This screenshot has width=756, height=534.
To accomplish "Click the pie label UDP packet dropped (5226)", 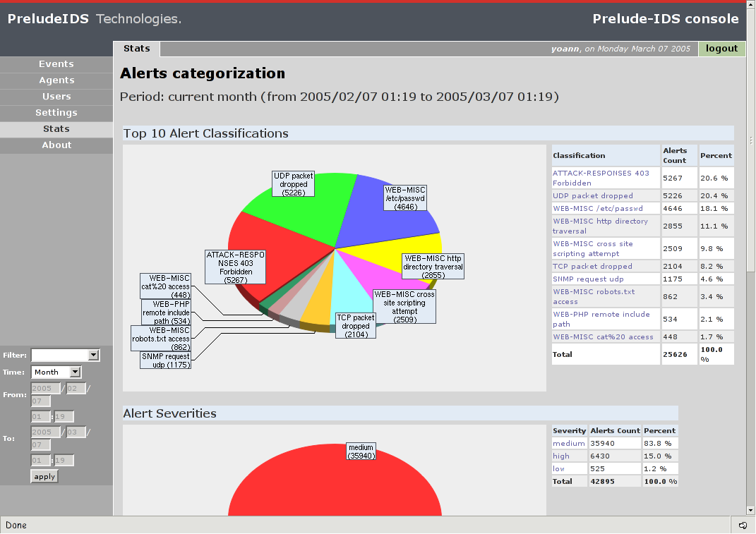I will coord(293,184).
